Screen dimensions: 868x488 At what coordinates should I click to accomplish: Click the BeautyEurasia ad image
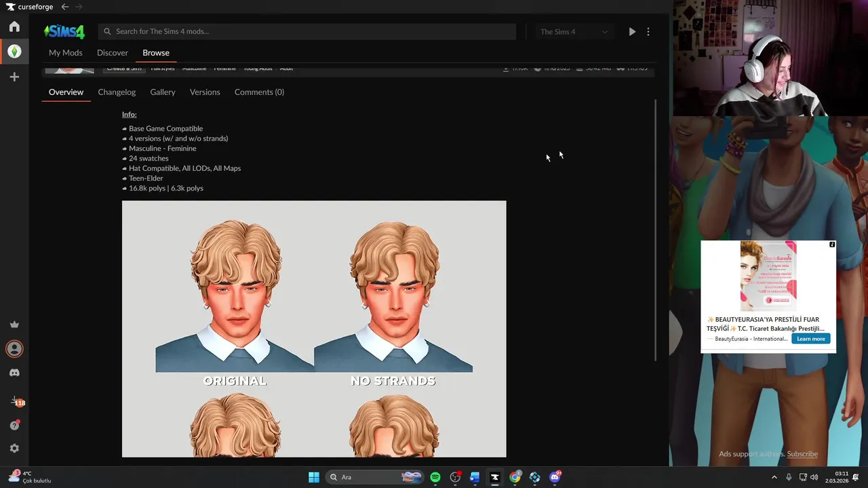[768, 277]
